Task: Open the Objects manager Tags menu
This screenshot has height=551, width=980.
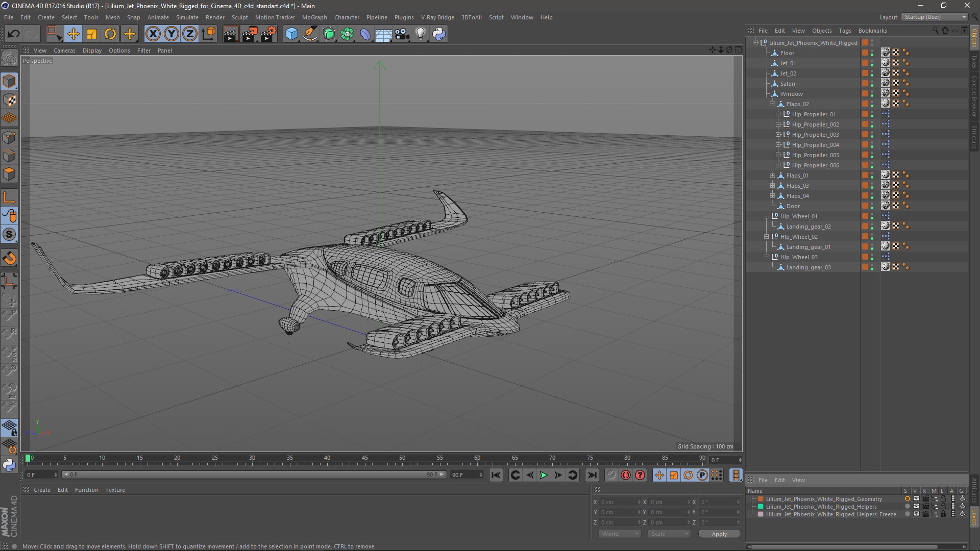Action: coord(845,31)
